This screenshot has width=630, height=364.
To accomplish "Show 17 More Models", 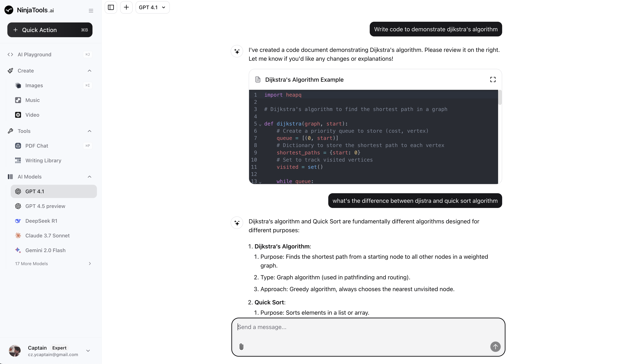I will point(31,264).
